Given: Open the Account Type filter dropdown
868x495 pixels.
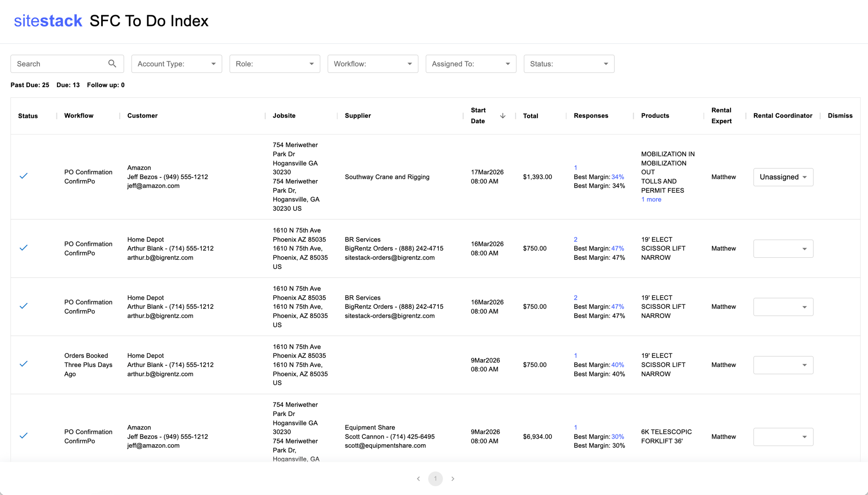Looking at the screenshot, I should tap(176, 64).
